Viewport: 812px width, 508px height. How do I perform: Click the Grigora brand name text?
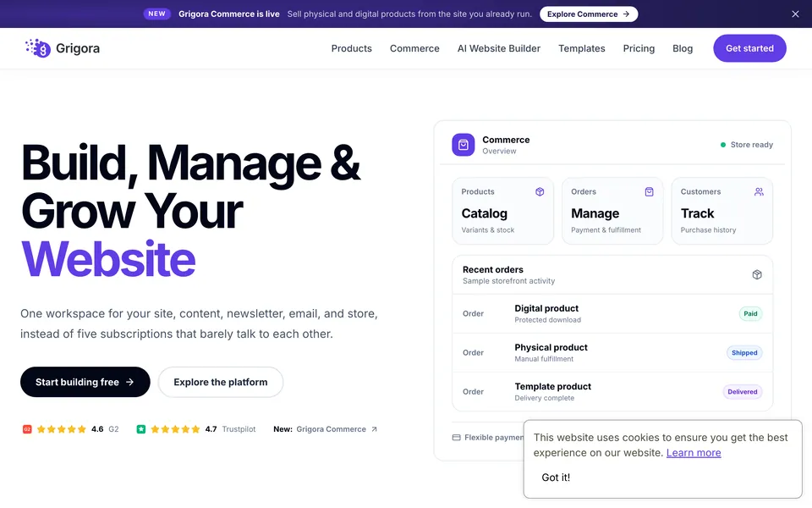point(78,48)
